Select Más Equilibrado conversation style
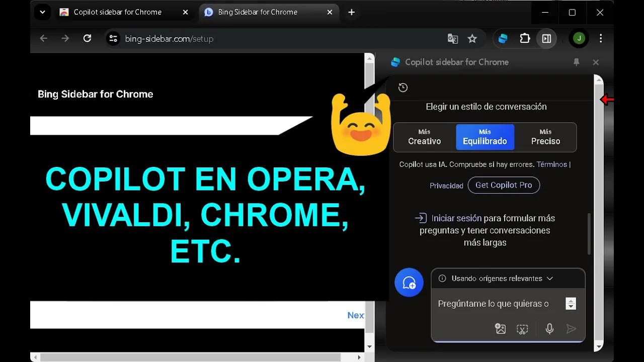This screenshot has width=644, height=362. pyautogui.click(x=485, y=137)
